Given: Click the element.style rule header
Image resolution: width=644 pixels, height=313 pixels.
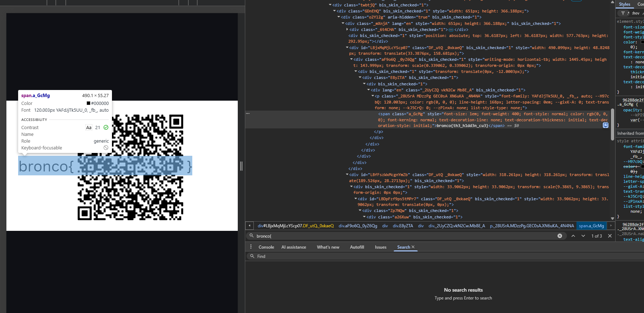Looking at the screenshot, I should [630, 21].
